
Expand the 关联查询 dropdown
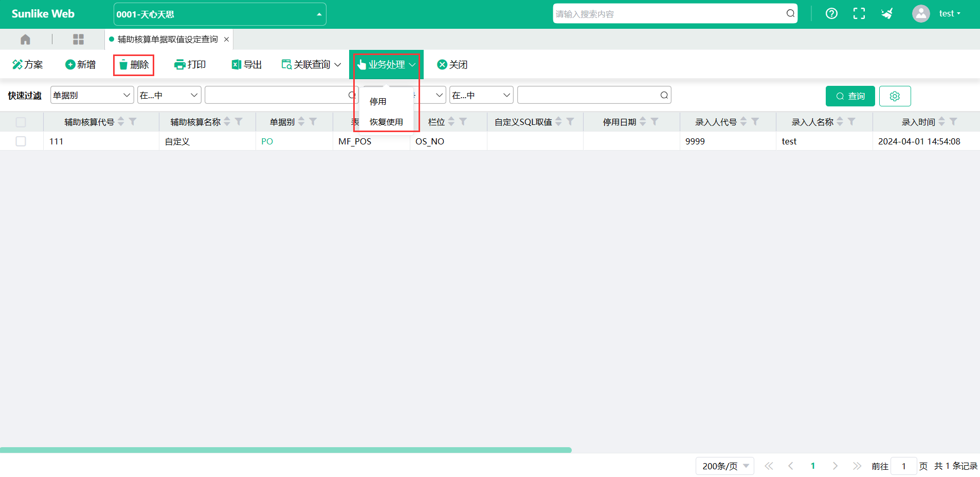click(311, 64)
